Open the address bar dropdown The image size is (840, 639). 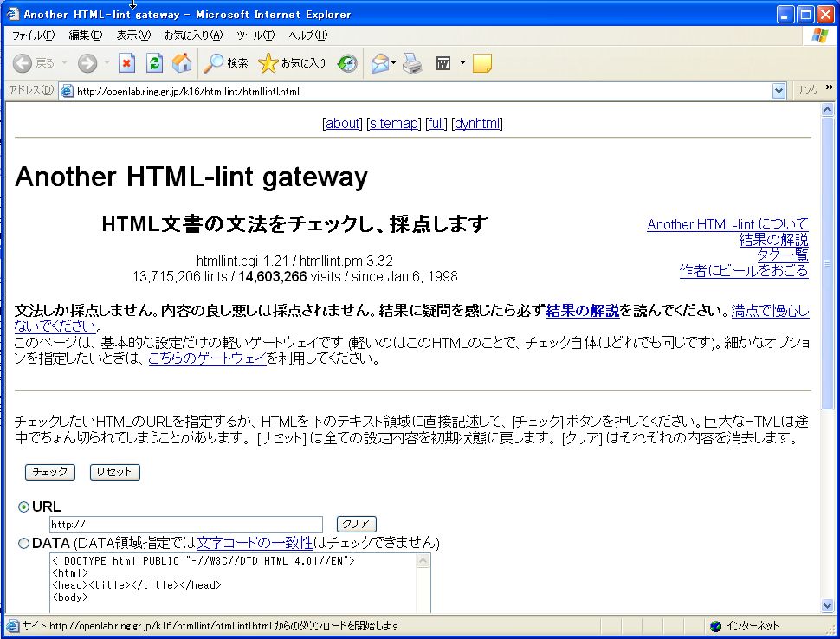tap(779, 91)
